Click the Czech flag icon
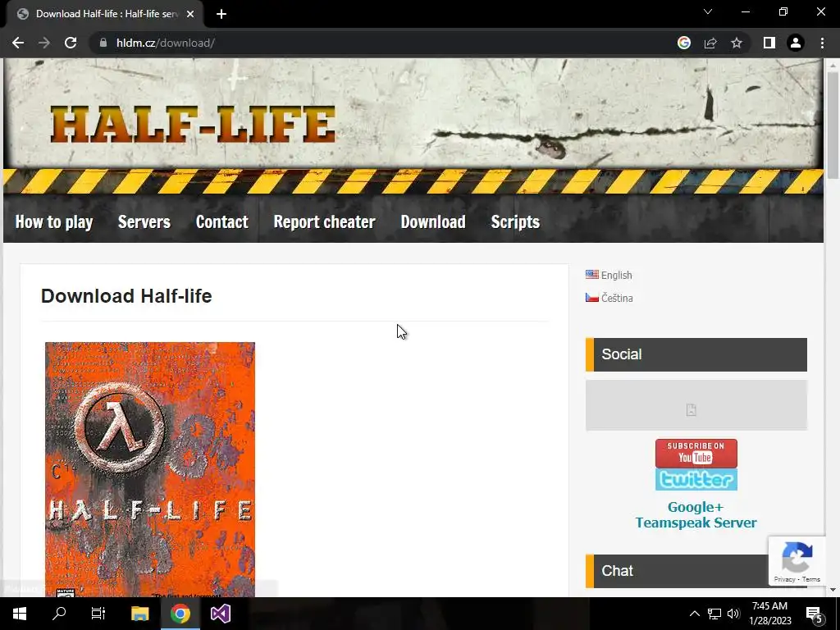Viewport: 840px width, 630px height. [592, 297]
